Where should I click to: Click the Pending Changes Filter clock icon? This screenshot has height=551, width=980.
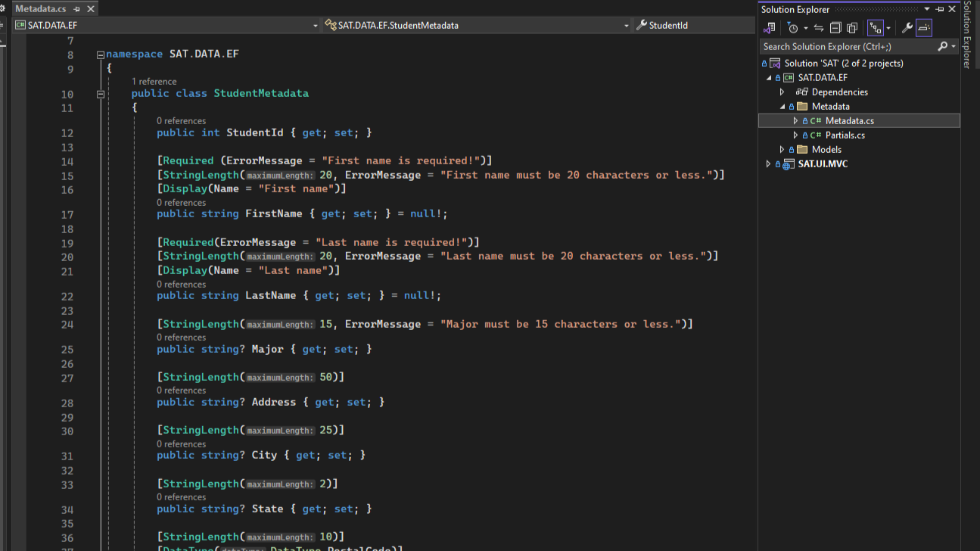792,28
